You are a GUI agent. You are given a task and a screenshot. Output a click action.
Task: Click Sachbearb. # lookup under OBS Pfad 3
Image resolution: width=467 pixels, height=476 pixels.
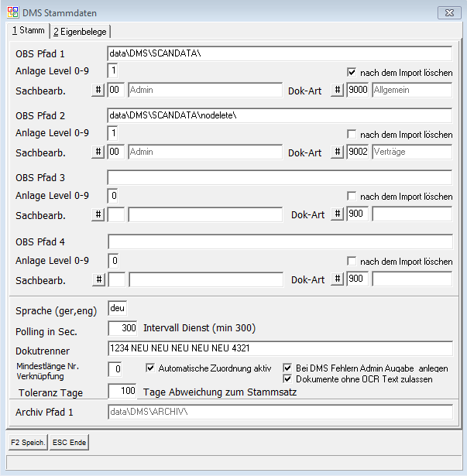click(x=98, y=214)
